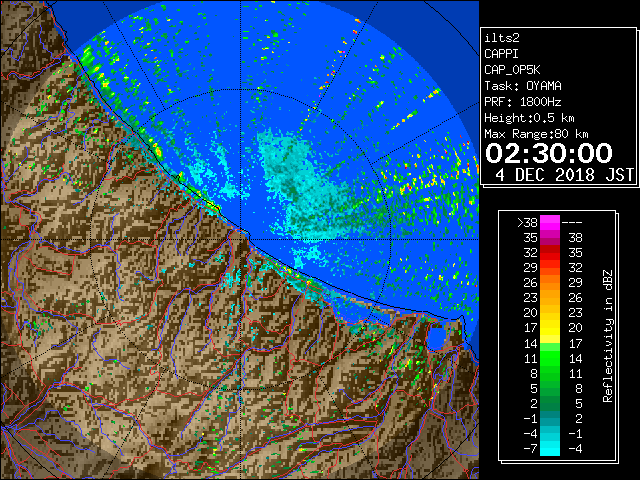This screenshot has width=640, height=480.
Task: Pick the bright green 11–14 dBZ band
Action: (x=550, y=358)
